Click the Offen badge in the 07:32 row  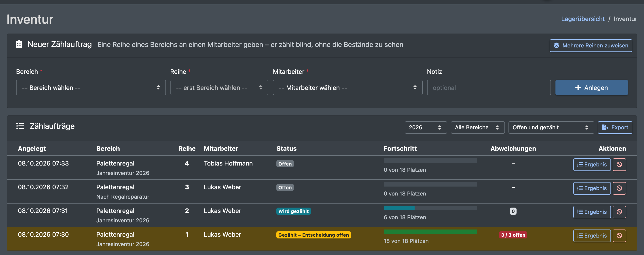pos(285,187)
